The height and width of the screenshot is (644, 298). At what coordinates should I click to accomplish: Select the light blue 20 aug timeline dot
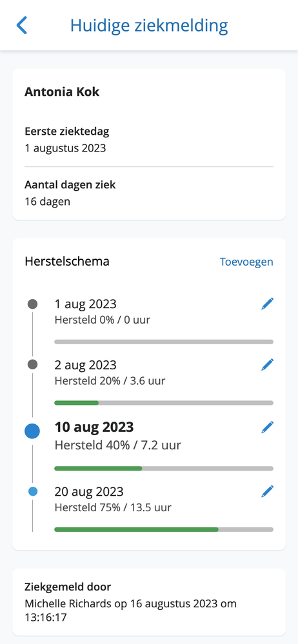(x=33, y=491)
